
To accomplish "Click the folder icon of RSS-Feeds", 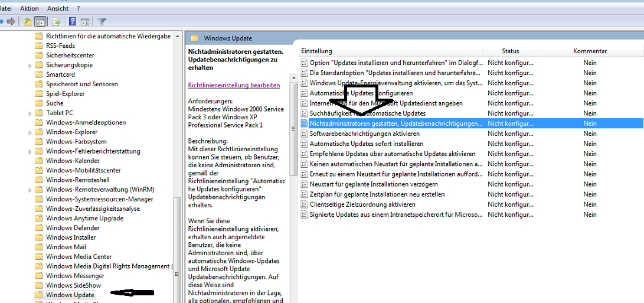I will point(38,45).
